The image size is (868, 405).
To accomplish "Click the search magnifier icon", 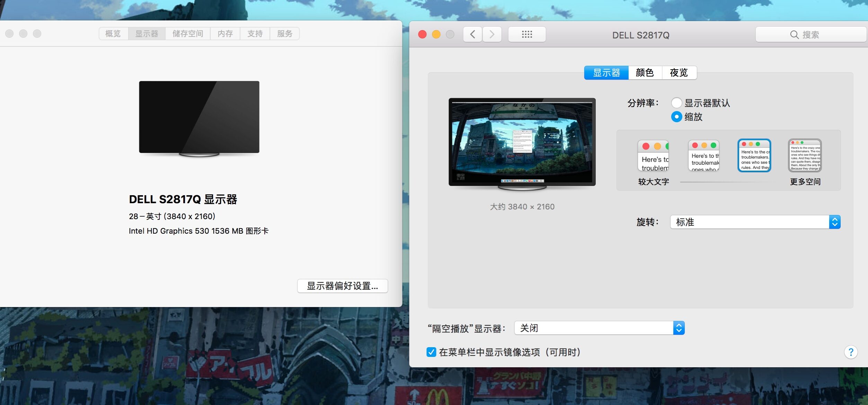I will [x=794, y=35].
